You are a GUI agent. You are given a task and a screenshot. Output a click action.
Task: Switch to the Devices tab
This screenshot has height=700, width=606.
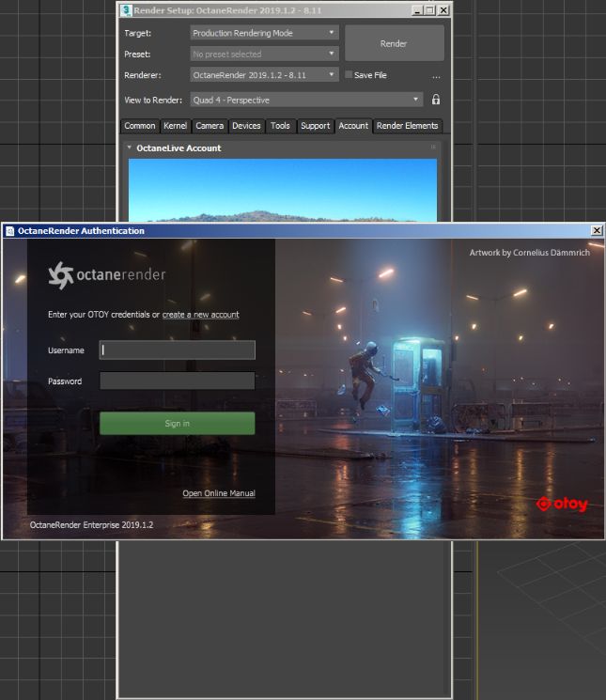(x=246, y=126)
